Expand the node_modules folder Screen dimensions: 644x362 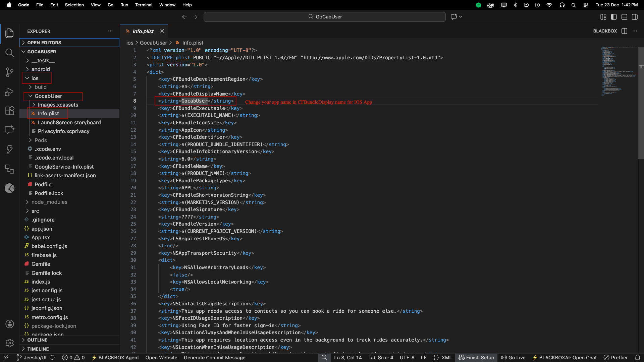(x=49, y=202)
